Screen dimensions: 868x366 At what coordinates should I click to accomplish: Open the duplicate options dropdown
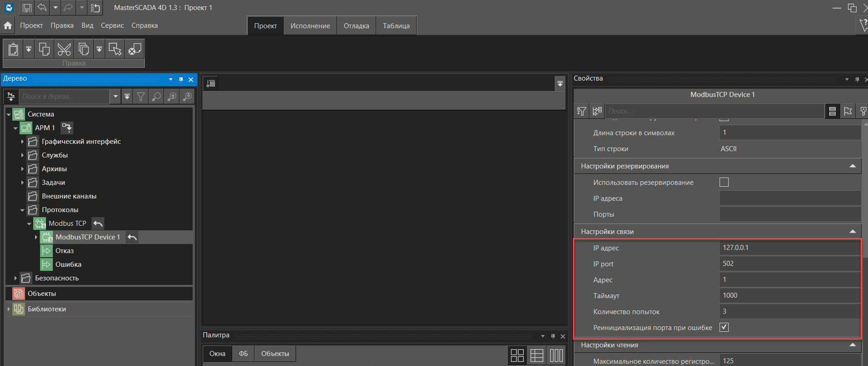[x=99, y=49]
